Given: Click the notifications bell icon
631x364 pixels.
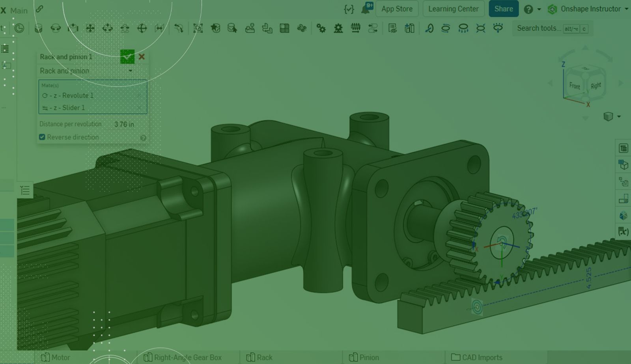Looking at the screenshot, I should (x=366, y=9).
